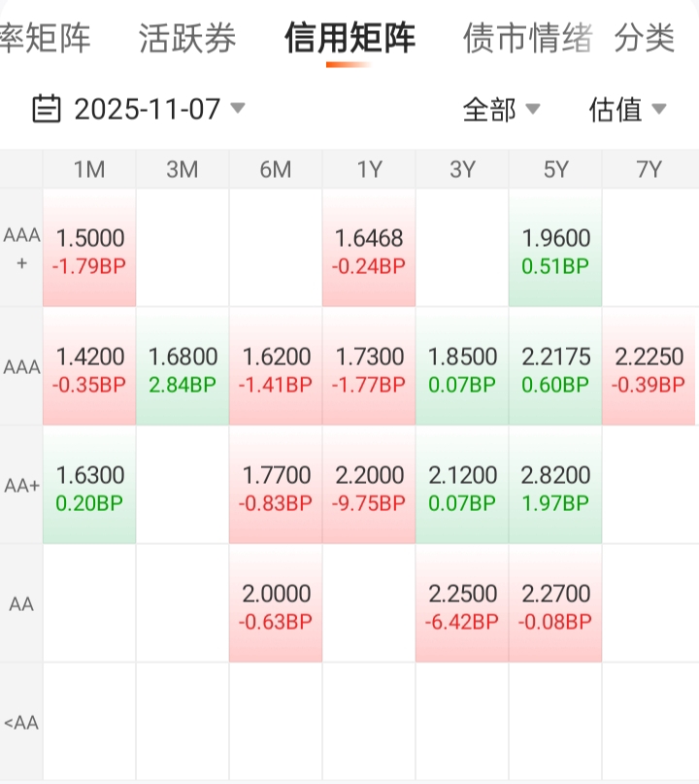Expand the 全部 filter dropdown
This screenshot has height=784, width=699.
click(x=501, y=110)
